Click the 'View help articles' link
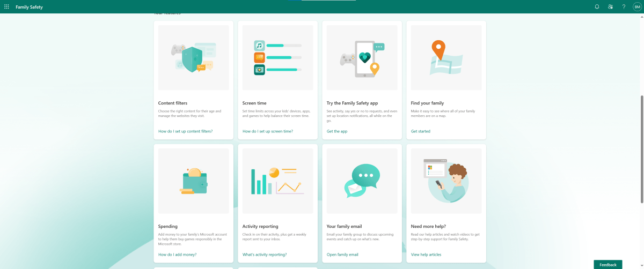 (426, 255)
